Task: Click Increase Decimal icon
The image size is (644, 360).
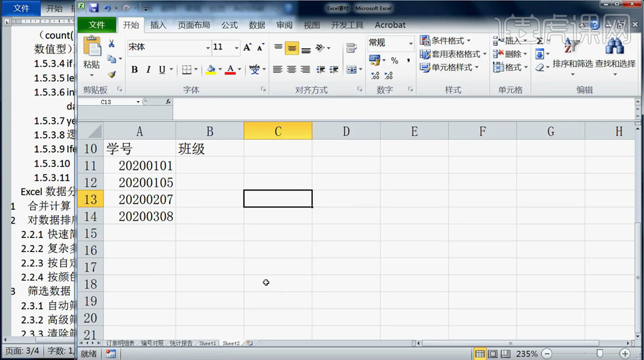Action: 375,75
